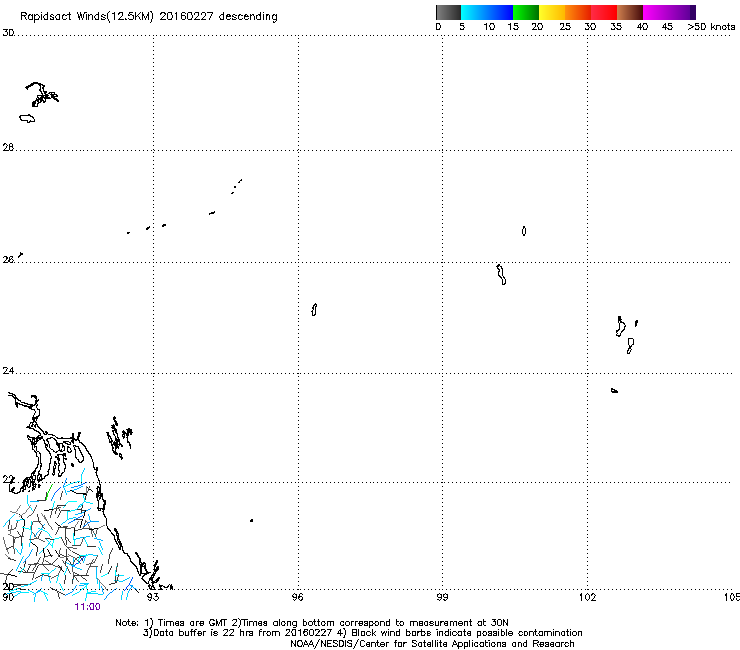Screen dimensions: 740x650
Task: Click the "10" legend scale label
Action: tap(489, 27)
